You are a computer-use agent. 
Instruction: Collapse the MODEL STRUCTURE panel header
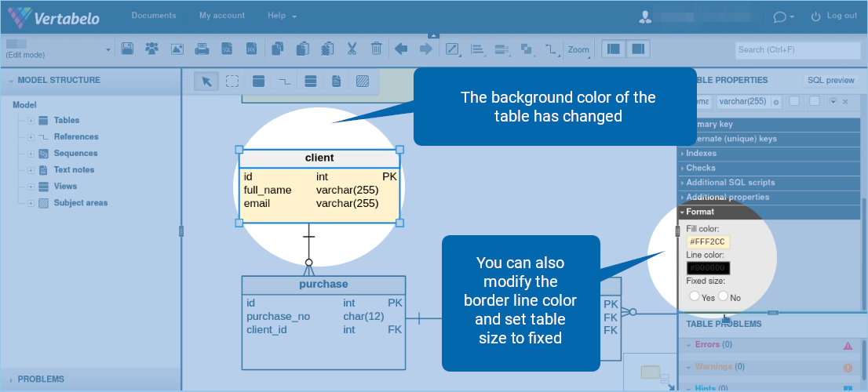tap(91, 81)
